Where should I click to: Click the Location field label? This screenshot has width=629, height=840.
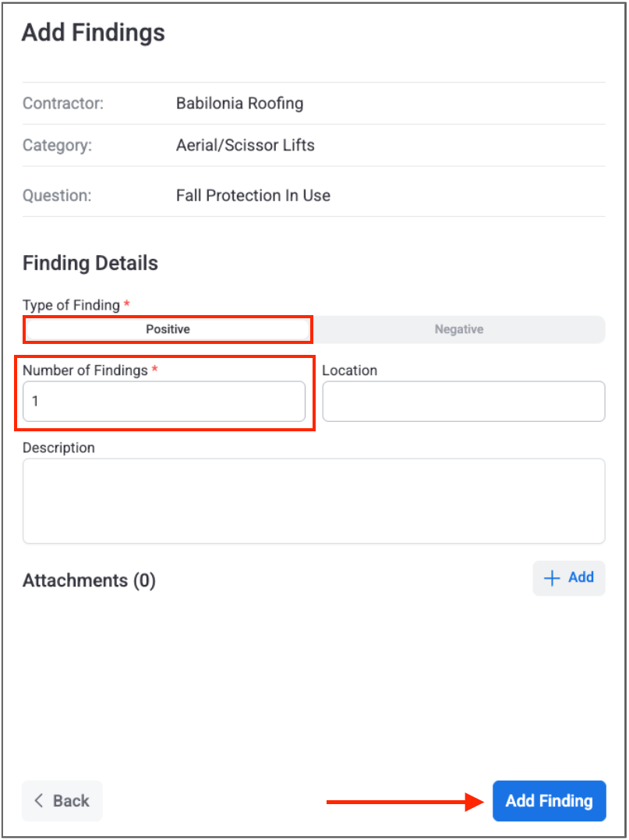coord(349,370)
